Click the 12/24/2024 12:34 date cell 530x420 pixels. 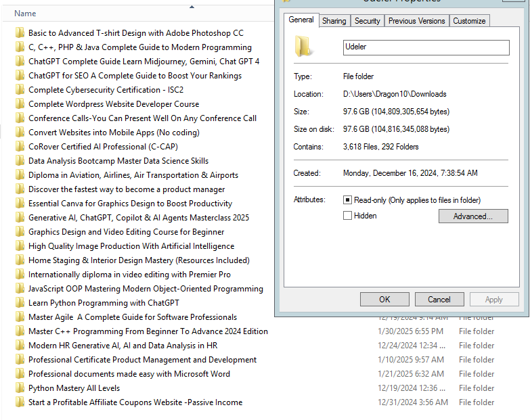click(x=412, y=346)
